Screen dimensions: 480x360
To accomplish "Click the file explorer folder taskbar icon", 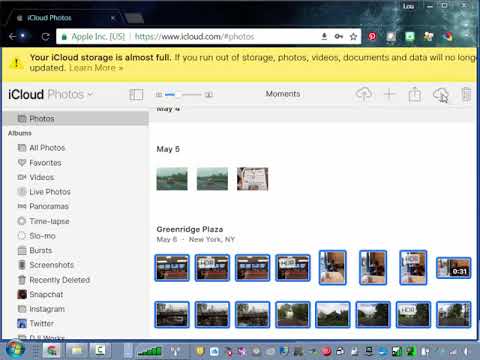I will click(76, 351).
